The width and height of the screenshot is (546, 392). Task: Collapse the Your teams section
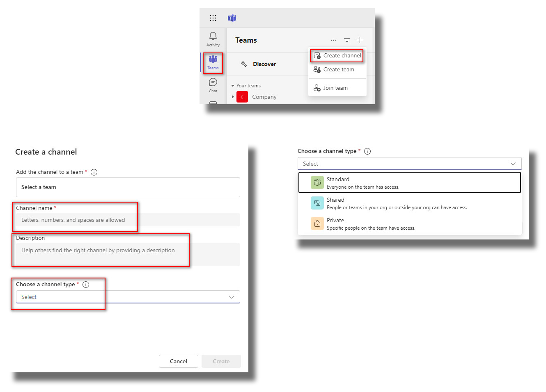coord(233,86)
